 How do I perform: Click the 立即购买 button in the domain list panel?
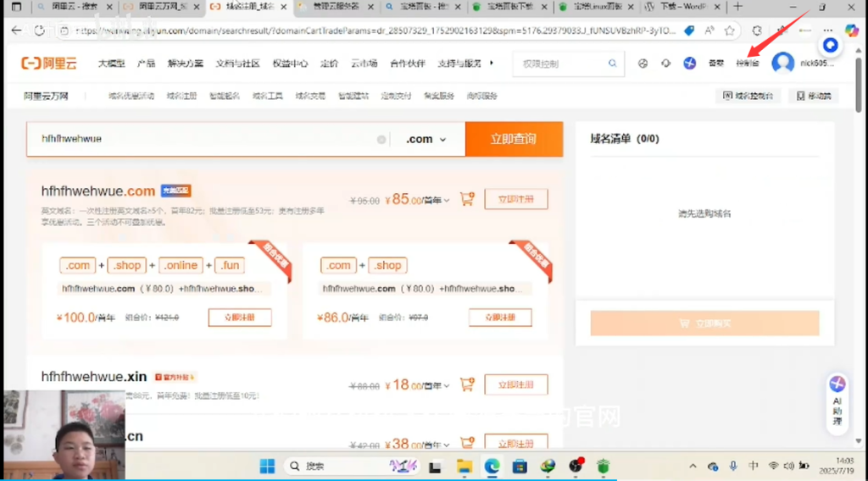coord(704,323)
